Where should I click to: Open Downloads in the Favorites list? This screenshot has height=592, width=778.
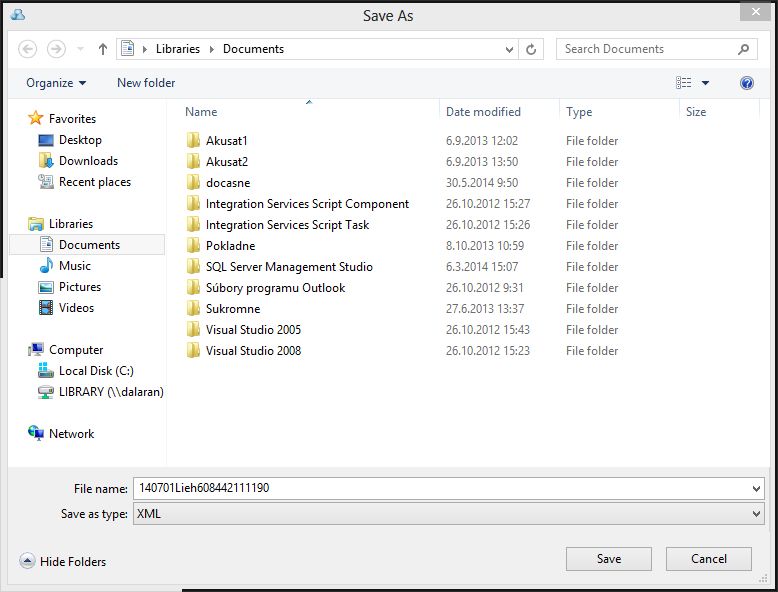point(87,161)
